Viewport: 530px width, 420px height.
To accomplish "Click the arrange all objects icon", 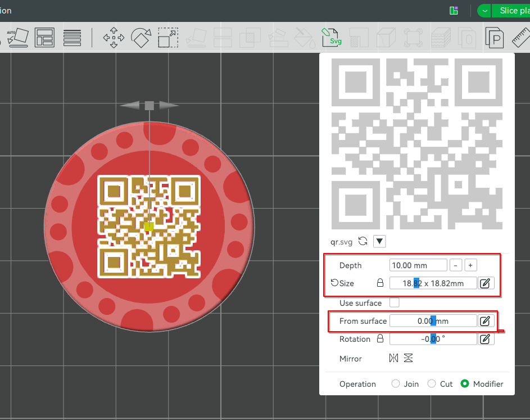I will tap(44, 38).
